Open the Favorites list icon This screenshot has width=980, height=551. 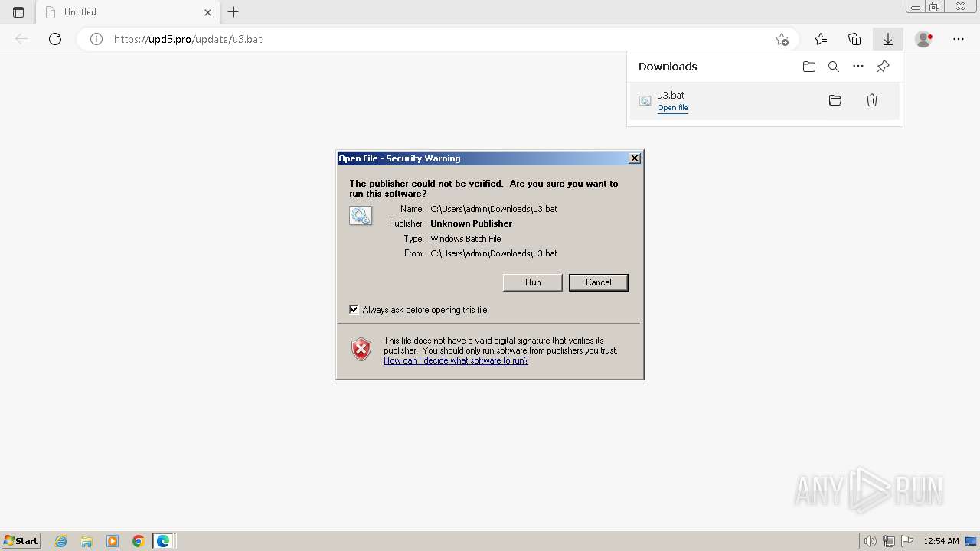click(x=821, y=39)
